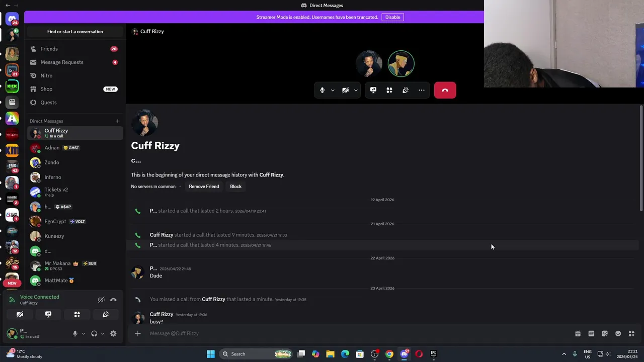
Task: Open Windows taskbar Search box
Action: pos(256,354)
